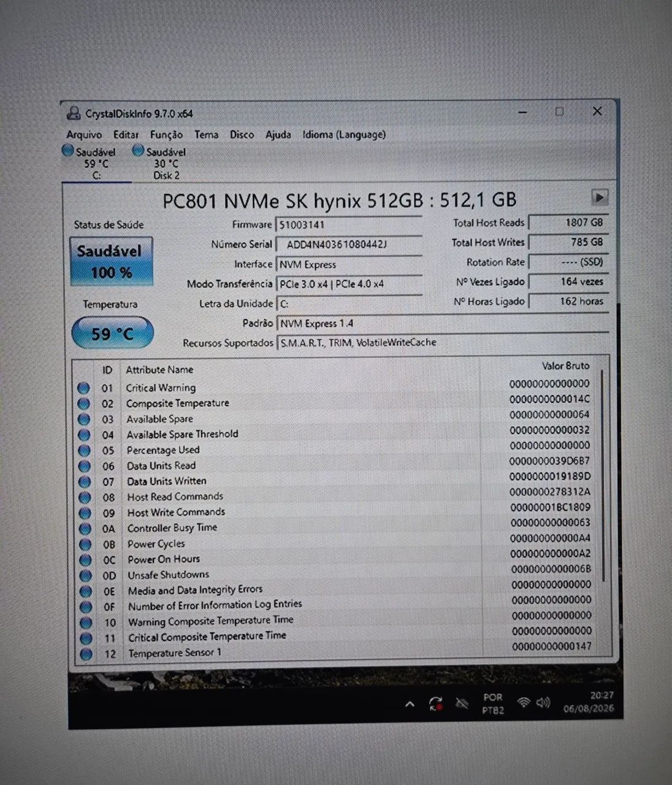Select the Unsafe Shutdowns attribute name
This screenshot has height=785, width=672.
(168, 575)
